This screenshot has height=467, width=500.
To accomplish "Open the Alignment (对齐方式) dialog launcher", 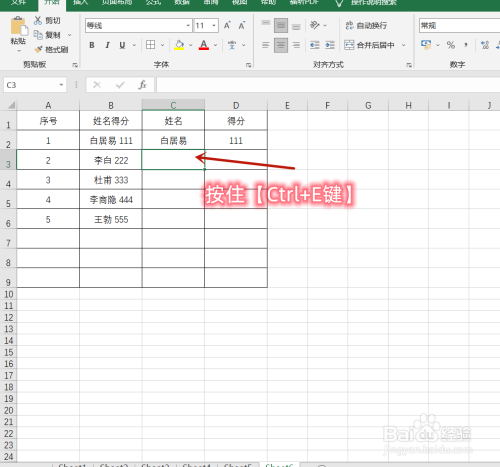I will click(x=409, y=65).
